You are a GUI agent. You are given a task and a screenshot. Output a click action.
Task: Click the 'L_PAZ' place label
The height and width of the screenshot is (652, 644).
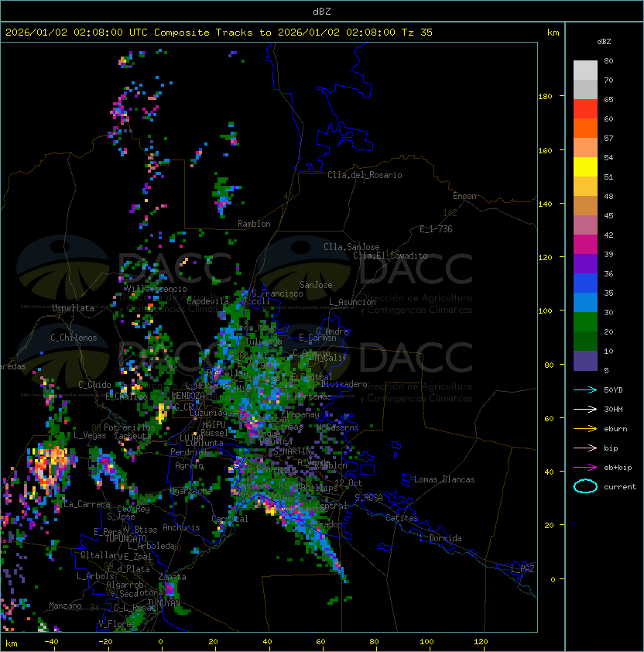click(x=522, y=569)
